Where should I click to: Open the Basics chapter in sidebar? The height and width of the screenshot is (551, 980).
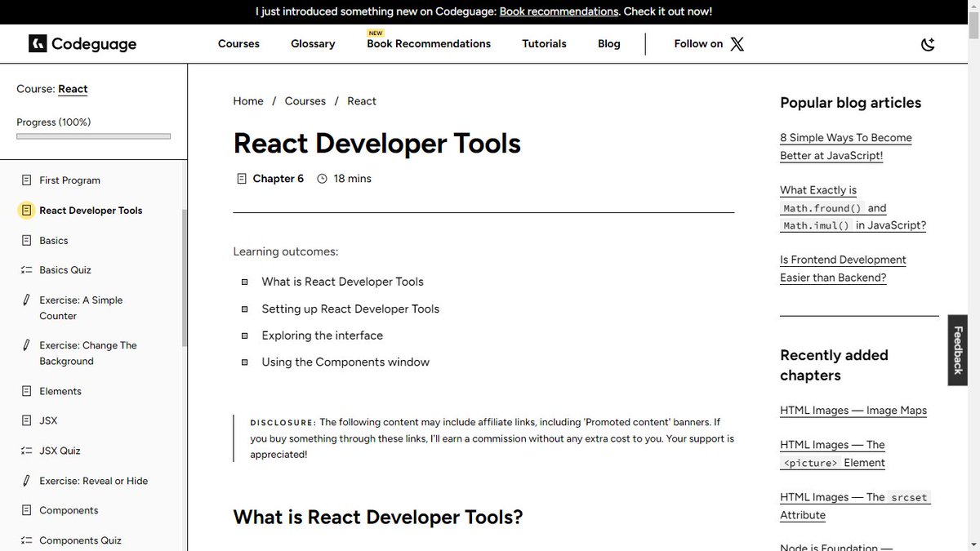(54, 241)
